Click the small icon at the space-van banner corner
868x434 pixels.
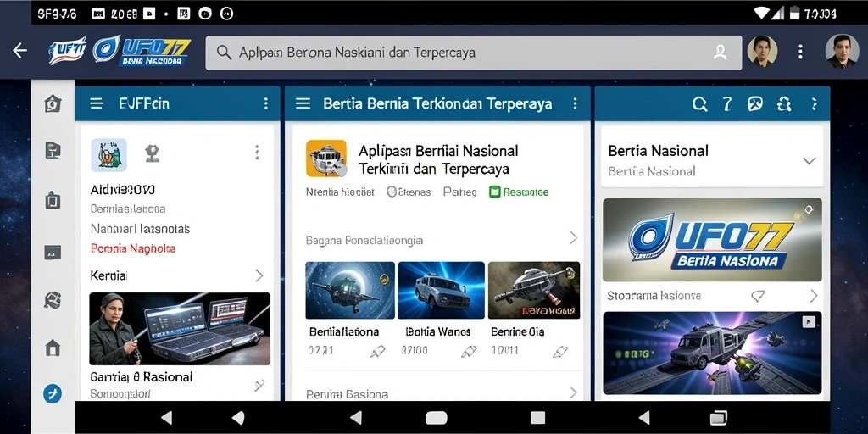(x=808, y=321)
